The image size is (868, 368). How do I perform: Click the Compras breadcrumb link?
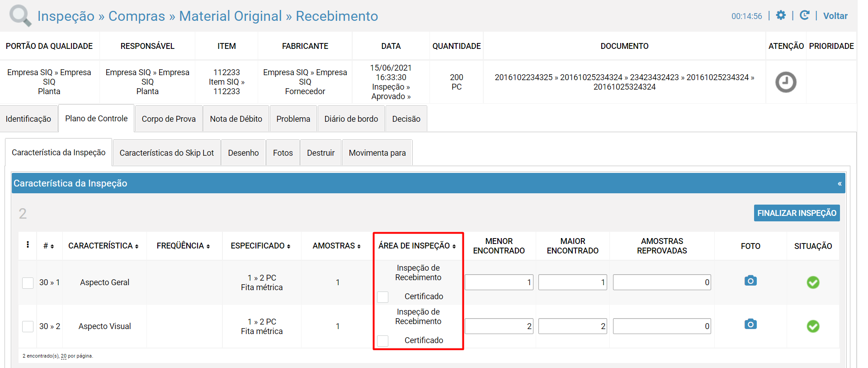[137, 16]
